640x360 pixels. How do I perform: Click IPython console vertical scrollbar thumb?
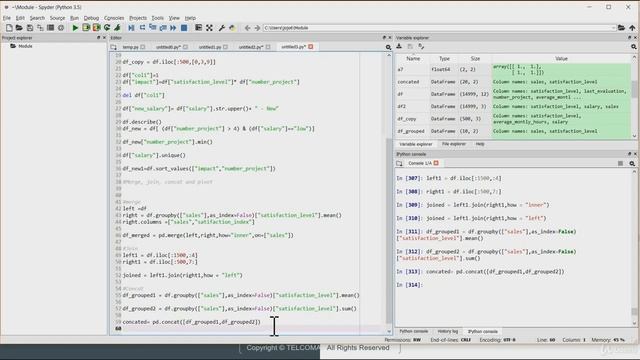634,311
